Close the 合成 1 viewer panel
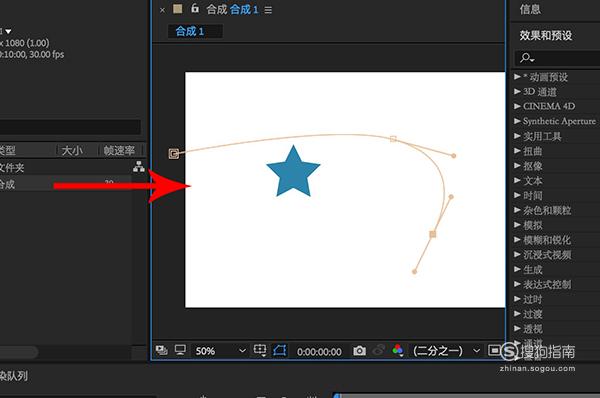 tap(162, 10)
